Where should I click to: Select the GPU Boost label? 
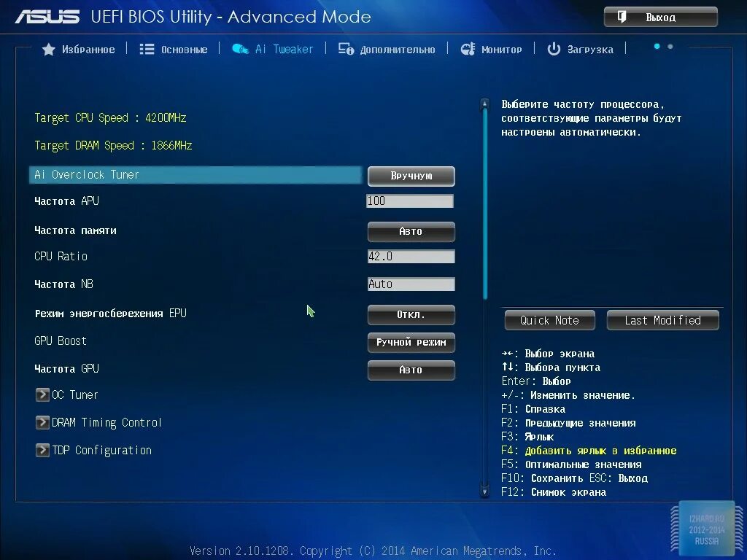click(61, 341)
